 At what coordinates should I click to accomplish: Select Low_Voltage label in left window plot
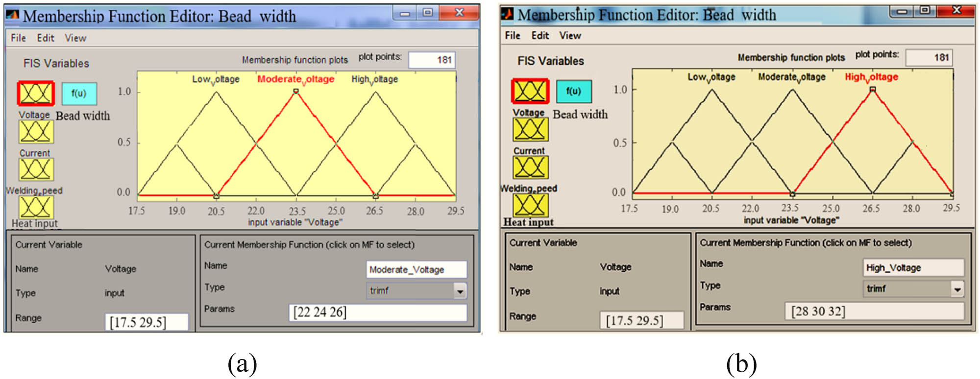[216, 79]
